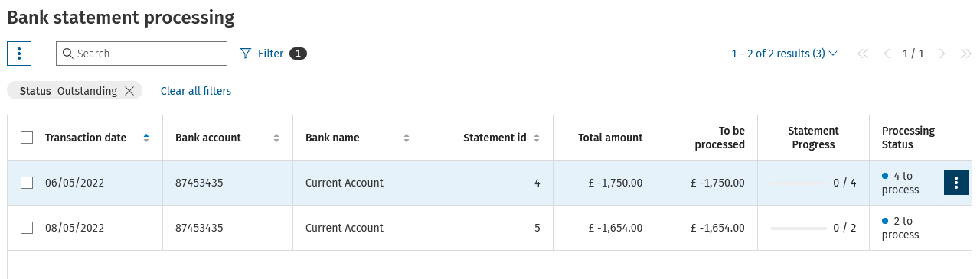Click total amount £ -1,750.00
The image size is (980, 279).
point(616,183)
